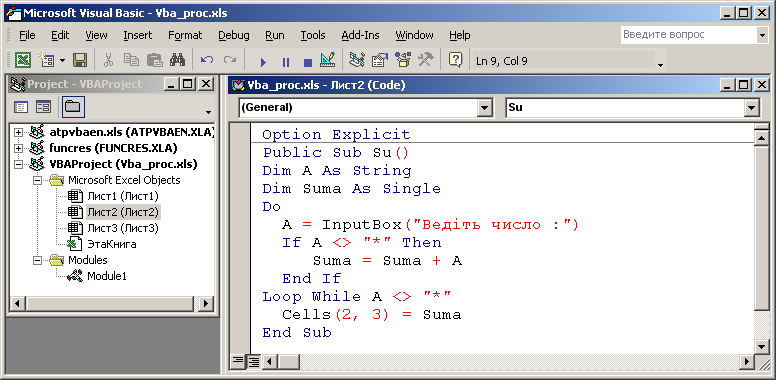Open the Edit menu
Image resolution: width=776 pixels, height=380 pixels.
pyautogui.click(x=60, y=35)
